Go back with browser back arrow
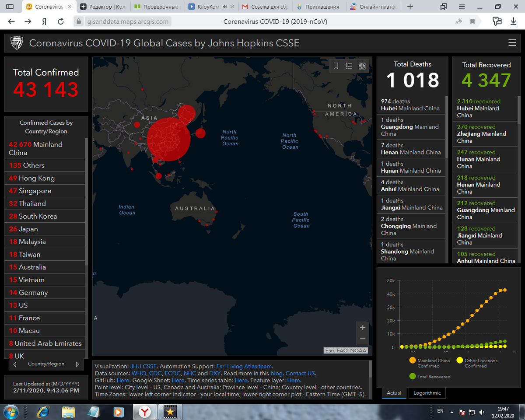This screenshot has height=420, width=525. pyautogui.click(x=11, y=21)
